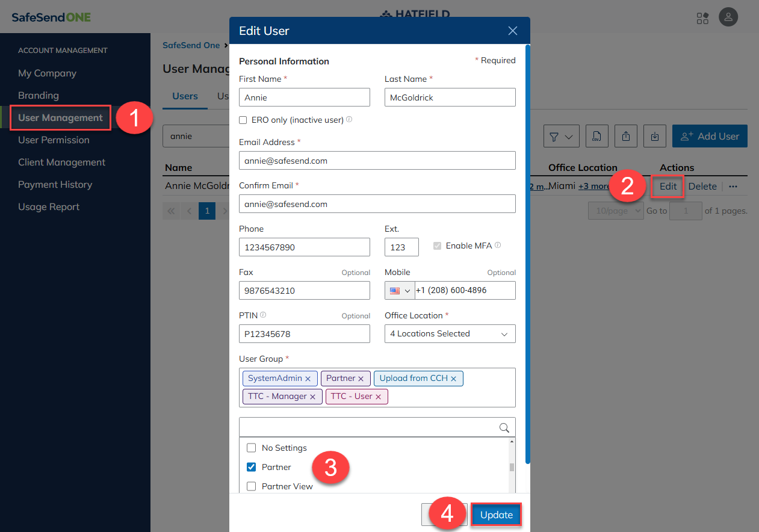Image resolution: width=759 pixels, height=532 pixels.
Task: Click the PTIN input field
Action: coord(304,334)
